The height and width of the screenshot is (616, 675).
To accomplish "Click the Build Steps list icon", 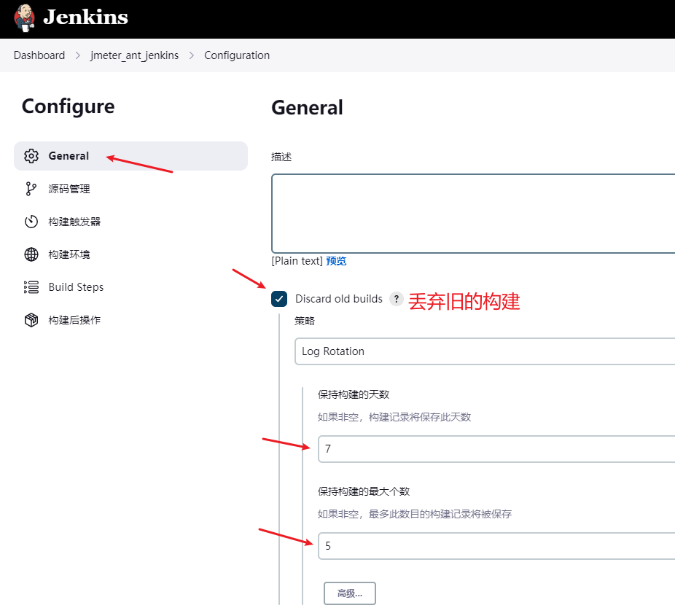I will click(x=31, y=287).
